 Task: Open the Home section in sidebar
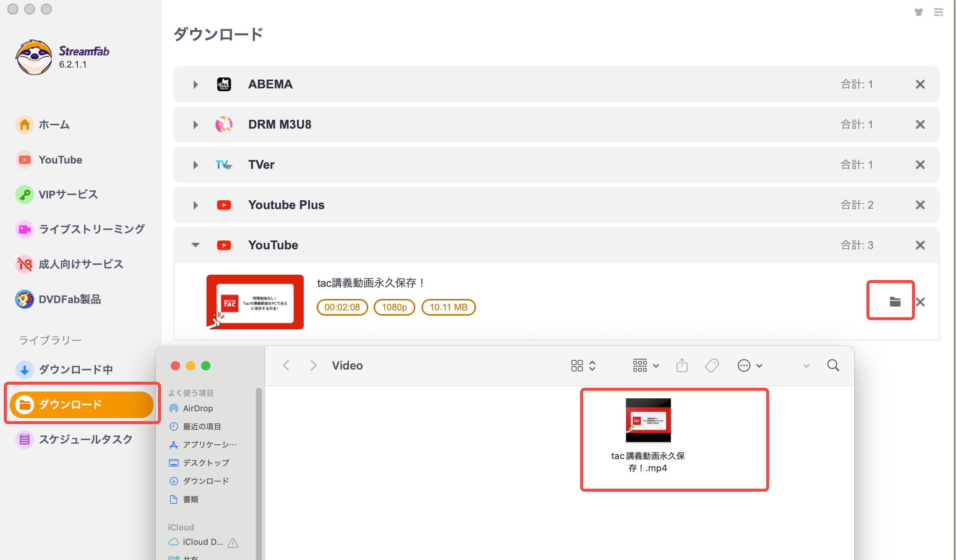click(43, 124)
